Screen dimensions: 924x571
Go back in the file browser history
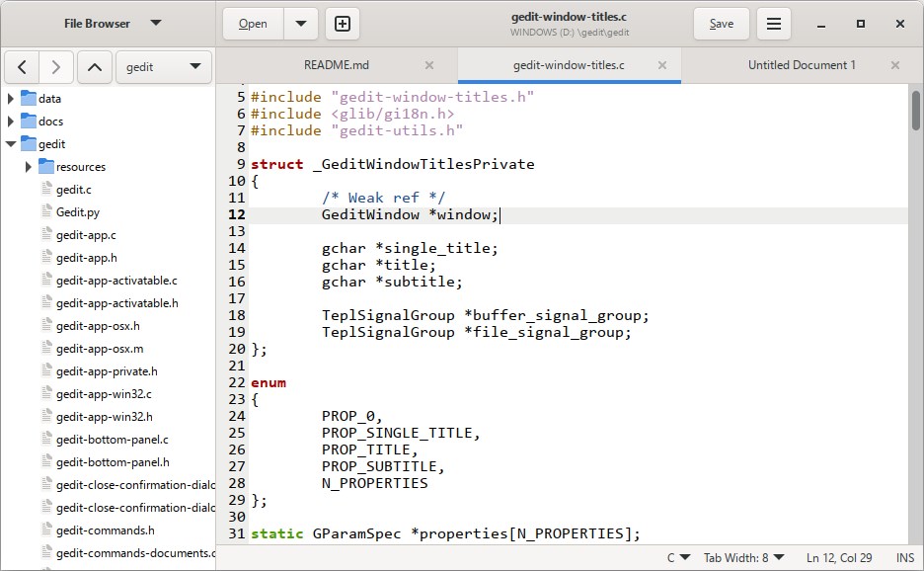click(21, 66)
